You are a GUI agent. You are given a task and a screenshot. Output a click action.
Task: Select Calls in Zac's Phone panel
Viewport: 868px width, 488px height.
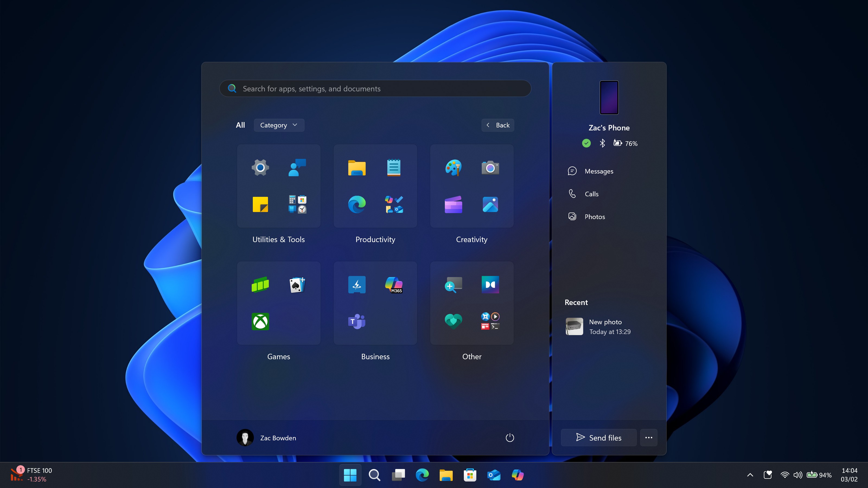pyautogui.click(x=591, y=194)
